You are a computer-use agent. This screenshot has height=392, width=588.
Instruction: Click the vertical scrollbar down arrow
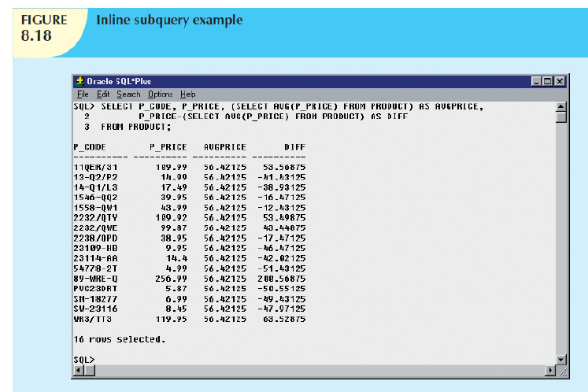[x=561, y=360]
